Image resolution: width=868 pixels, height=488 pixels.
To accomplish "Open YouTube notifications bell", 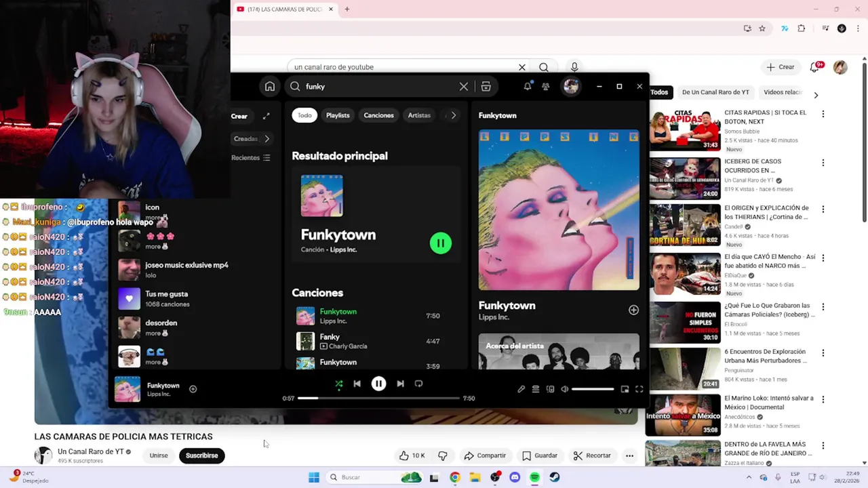I will click(814, 67).
